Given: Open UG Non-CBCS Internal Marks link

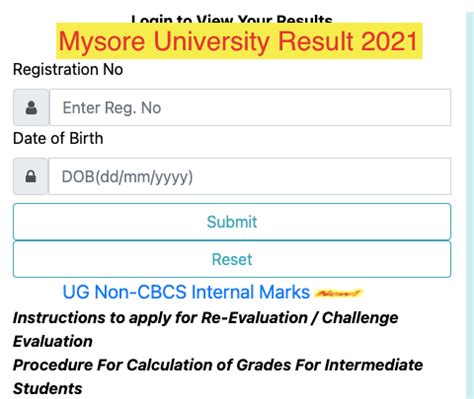Looking at the screenshot, I should pos(186,292).
